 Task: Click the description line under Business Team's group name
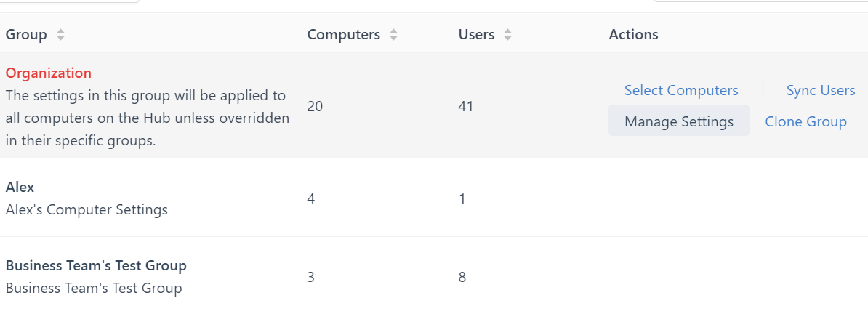pos(94,289)
